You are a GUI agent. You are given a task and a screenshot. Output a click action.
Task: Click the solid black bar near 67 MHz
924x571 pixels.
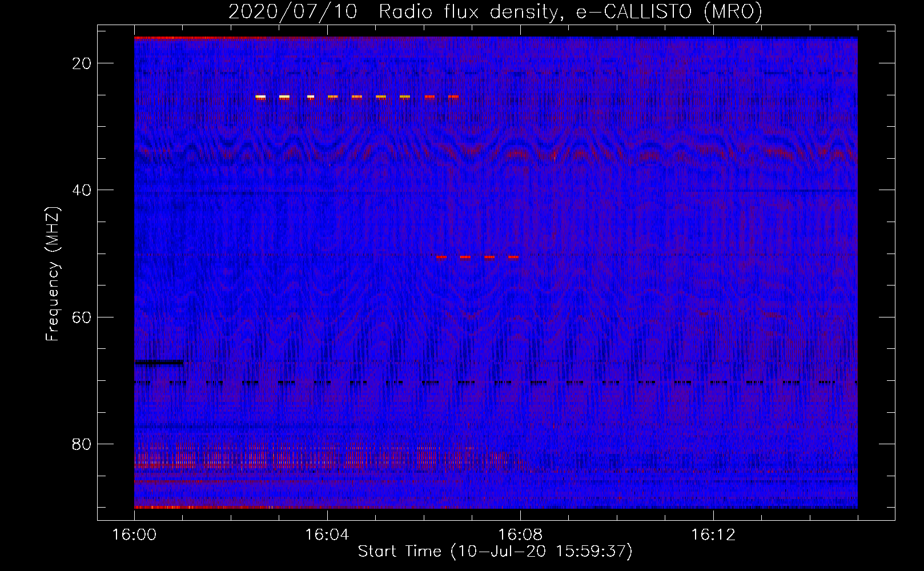pos(159,362)
